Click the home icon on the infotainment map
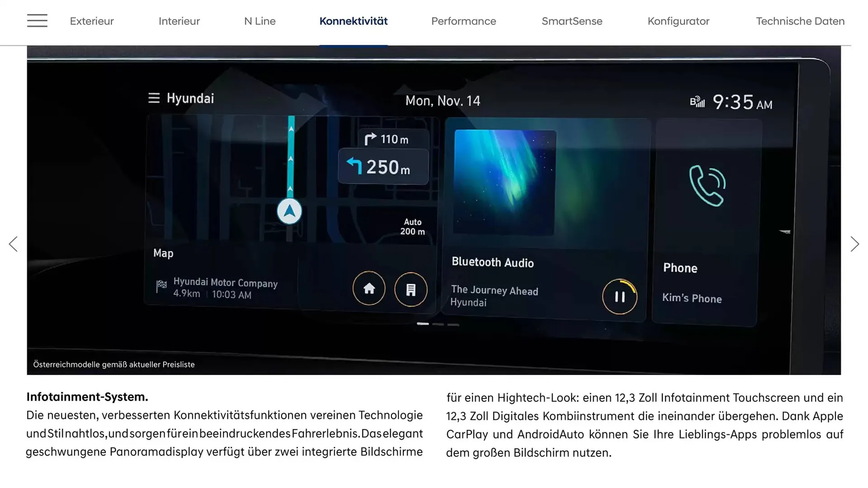 click(x=369, y=289)
